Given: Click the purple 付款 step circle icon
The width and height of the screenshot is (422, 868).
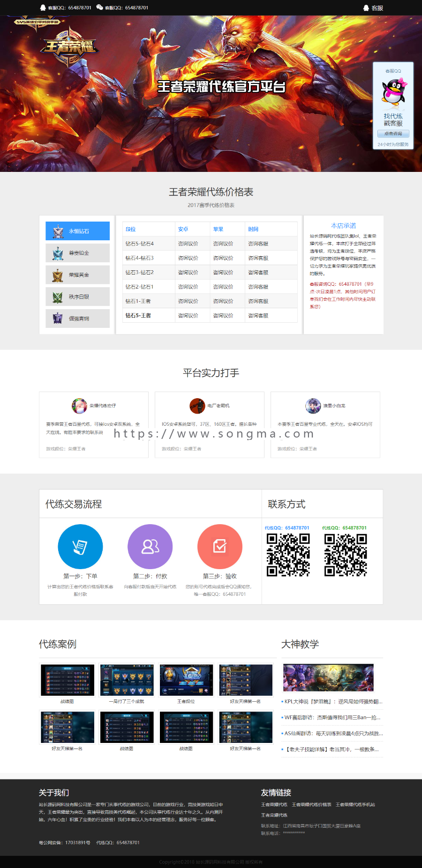Looking at the screenshot, I should [150, 547].
